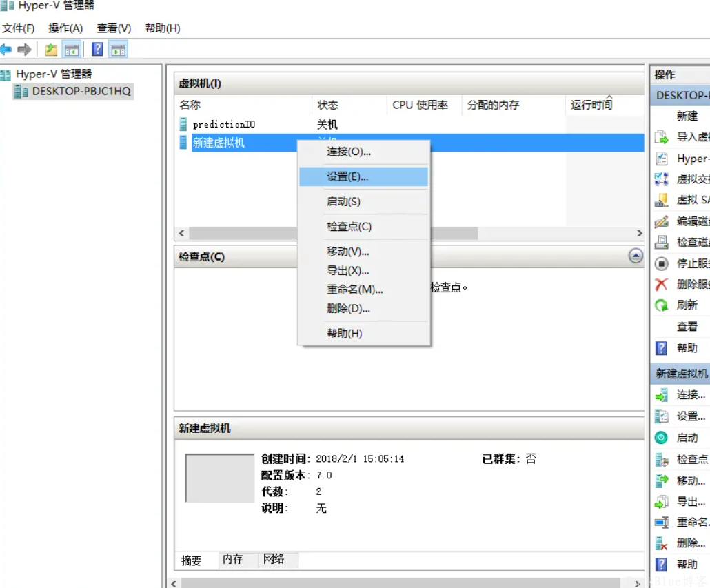The image size is (710, 588).
Task: Click the 关机 status of predictionIO
Action: point(327,125)
